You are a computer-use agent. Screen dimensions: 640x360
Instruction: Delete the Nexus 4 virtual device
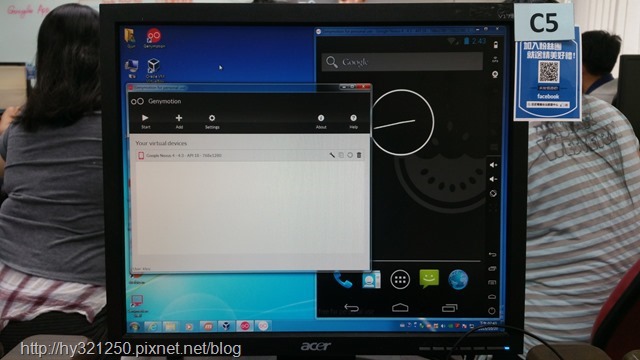tap(359, 155)
